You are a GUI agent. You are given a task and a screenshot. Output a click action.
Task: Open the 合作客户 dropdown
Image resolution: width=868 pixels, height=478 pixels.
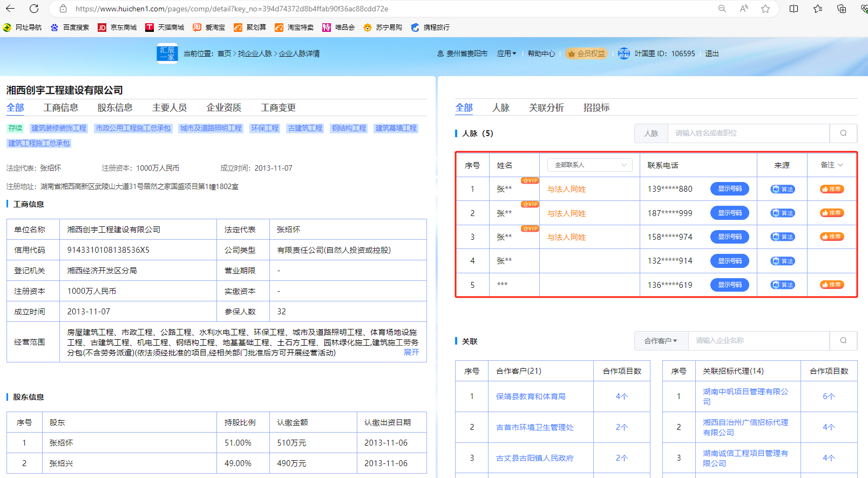(661, 340)
